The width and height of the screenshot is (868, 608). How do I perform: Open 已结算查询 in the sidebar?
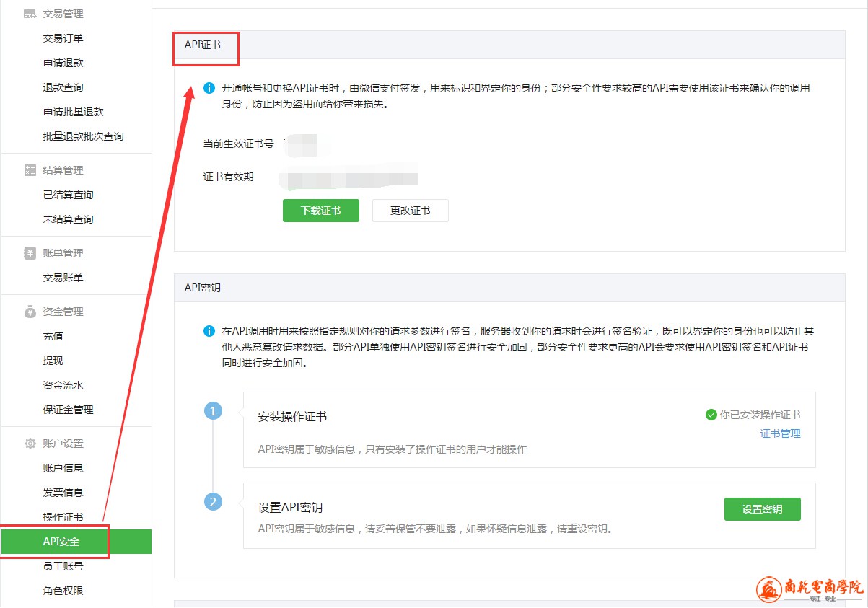[x=68, y=195]
